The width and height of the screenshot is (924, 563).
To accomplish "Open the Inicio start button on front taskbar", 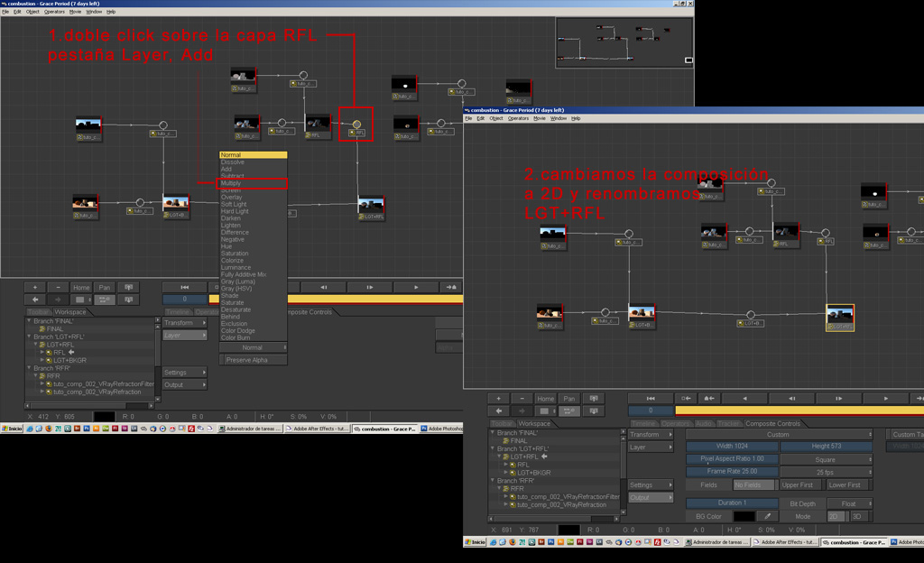I will tap(475, 542).
